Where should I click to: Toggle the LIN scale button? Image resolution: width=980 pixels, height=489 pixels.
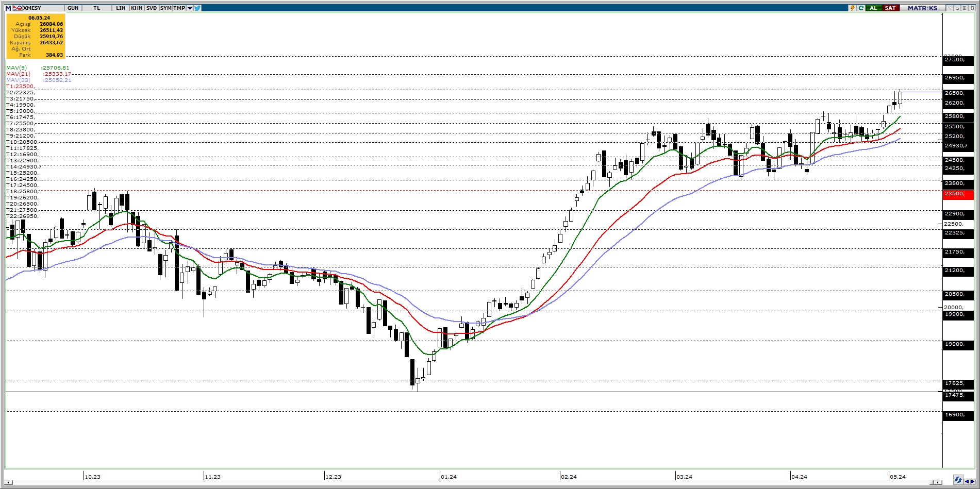121,8
